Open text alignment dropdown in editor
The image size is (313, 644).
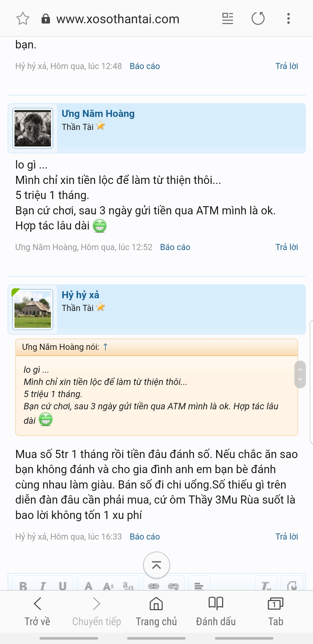(199, 586)
